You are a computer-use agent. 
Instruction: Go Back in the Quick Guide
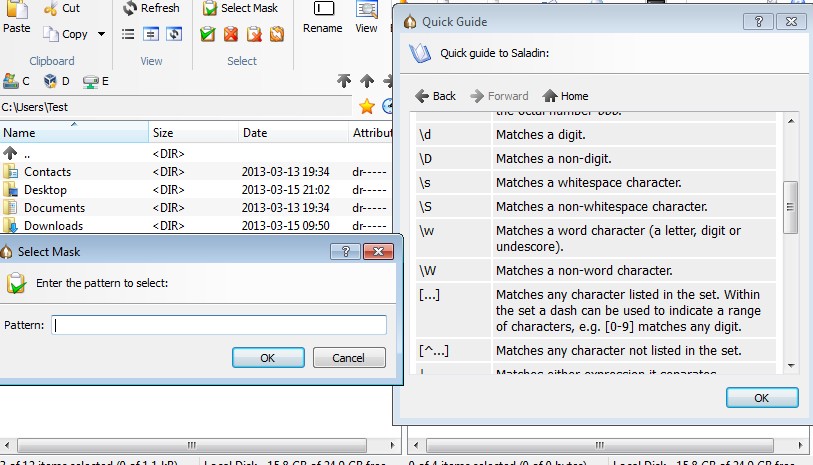(435, 96)
